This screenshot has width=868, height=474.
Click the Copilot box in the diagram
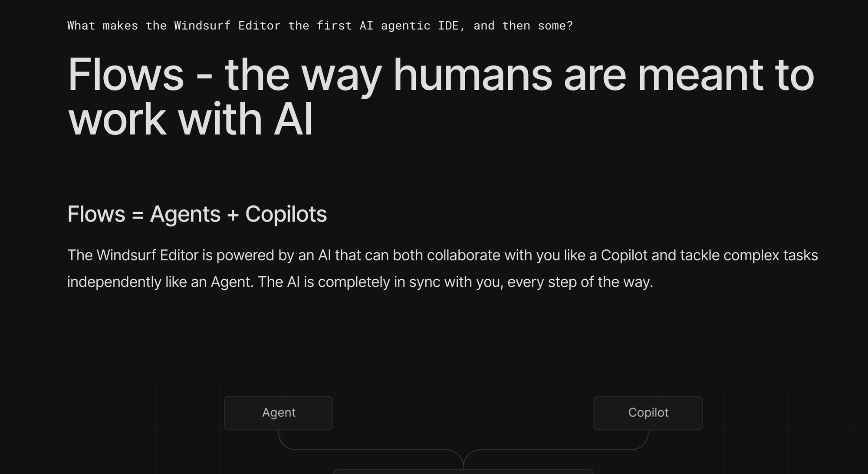[648, 413]
